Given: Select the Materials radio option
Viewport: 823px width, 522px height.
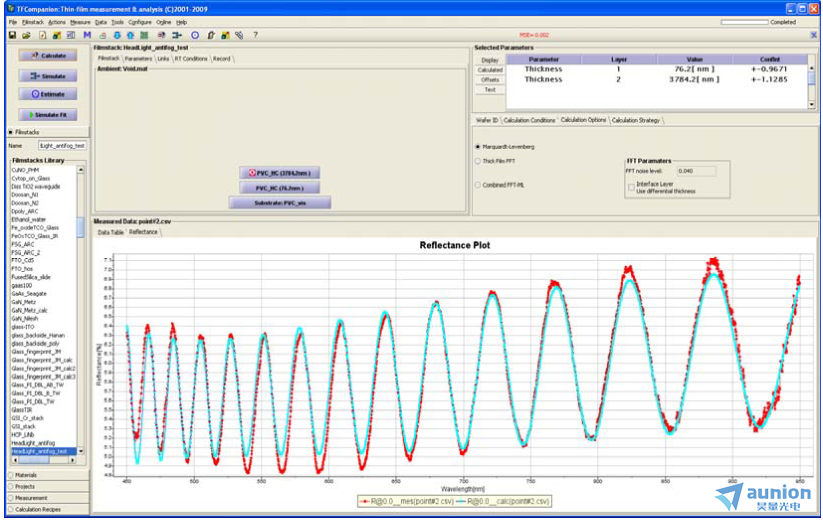Looking at the screenshot, I should [10, 475].
